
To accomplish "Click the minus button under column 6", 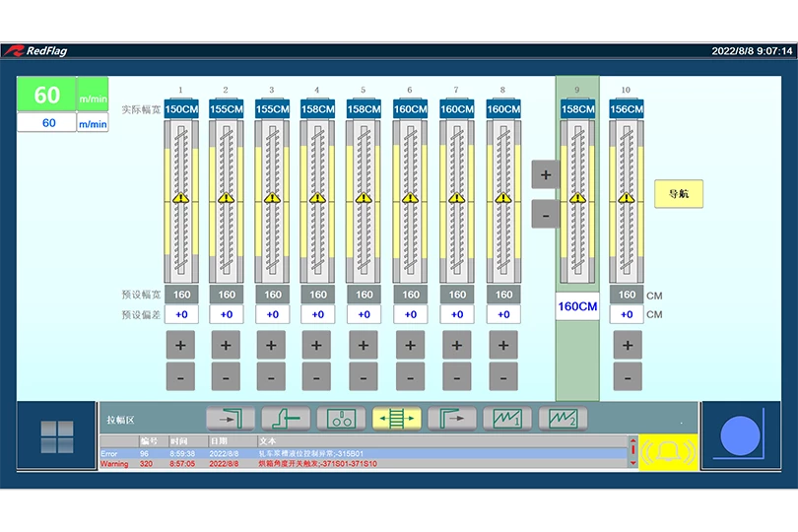I will click(410, 376).
